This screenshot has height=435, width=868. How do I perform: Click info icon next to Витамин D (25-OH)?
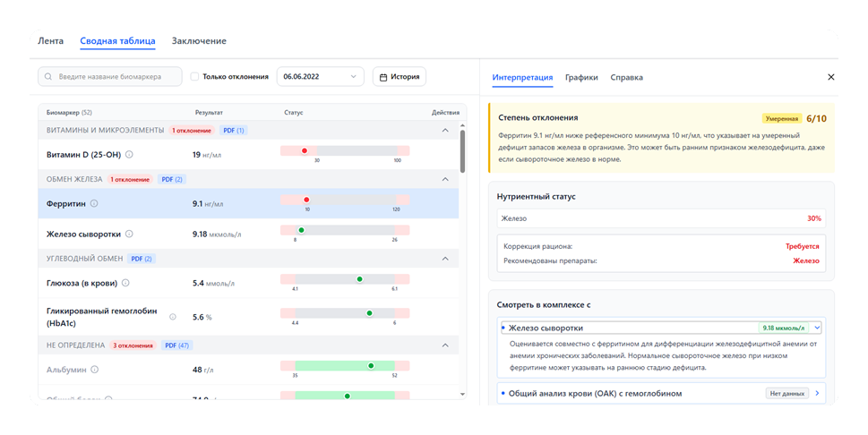129,155
